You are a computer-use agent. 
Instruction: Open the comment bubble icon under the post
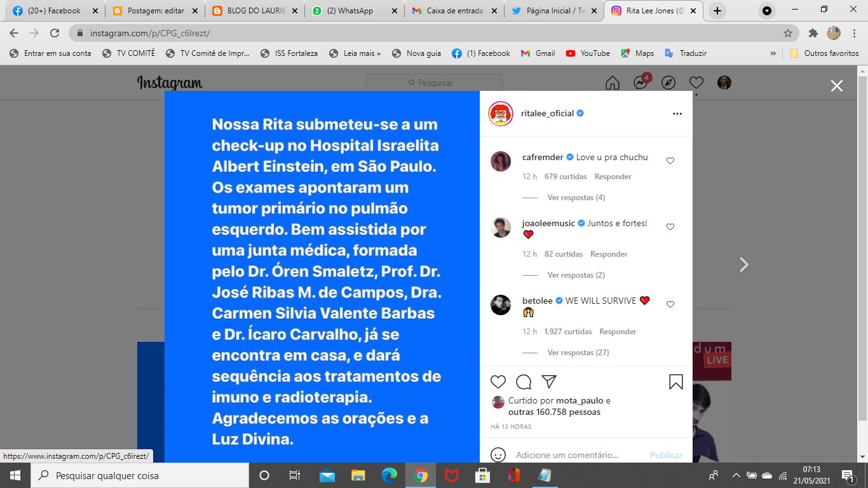(524, 382)
